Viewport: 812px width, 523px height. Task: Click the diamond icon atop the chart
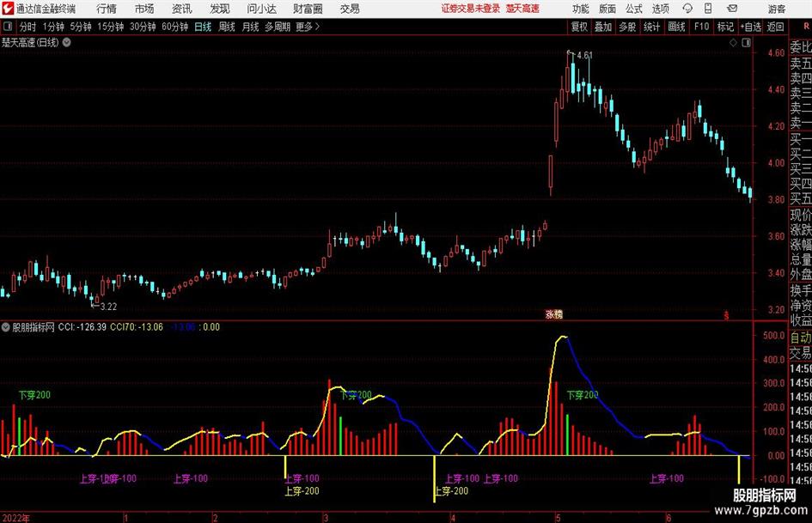point(733,43)
